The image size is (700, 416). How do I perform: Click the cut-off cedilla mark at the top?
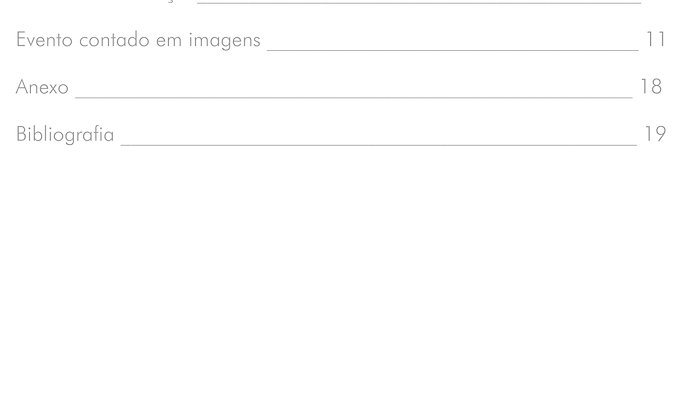pos(173,1)
